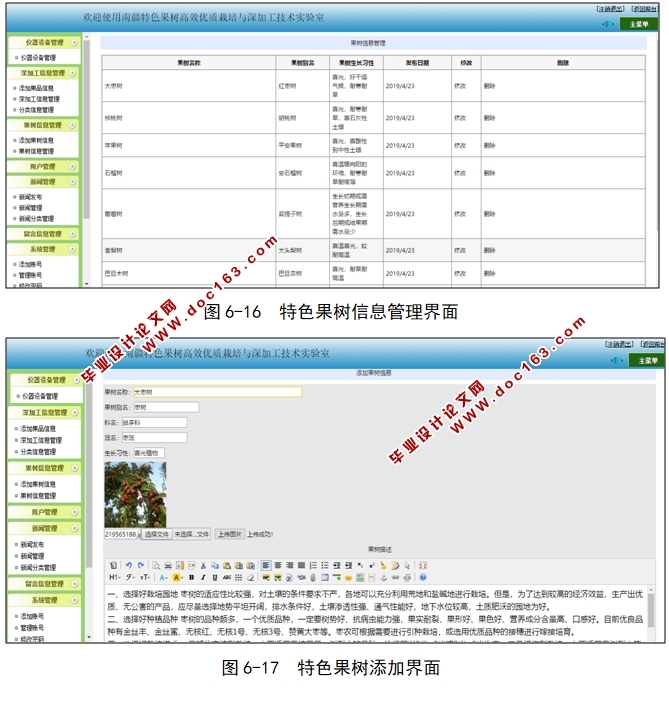669x706 pixels.
Task: Insert a table into the description
Action: [x=325, y=578]
